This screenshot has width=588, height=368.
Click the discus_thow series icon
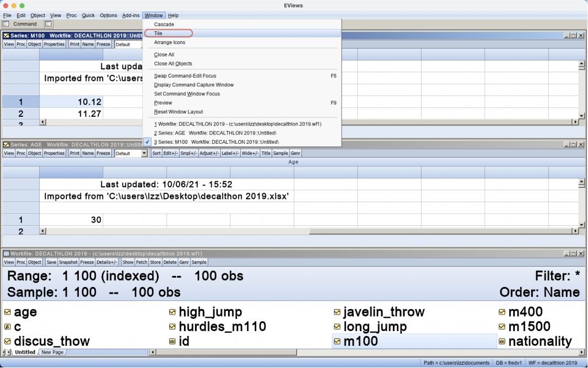(x=8, y=342)
